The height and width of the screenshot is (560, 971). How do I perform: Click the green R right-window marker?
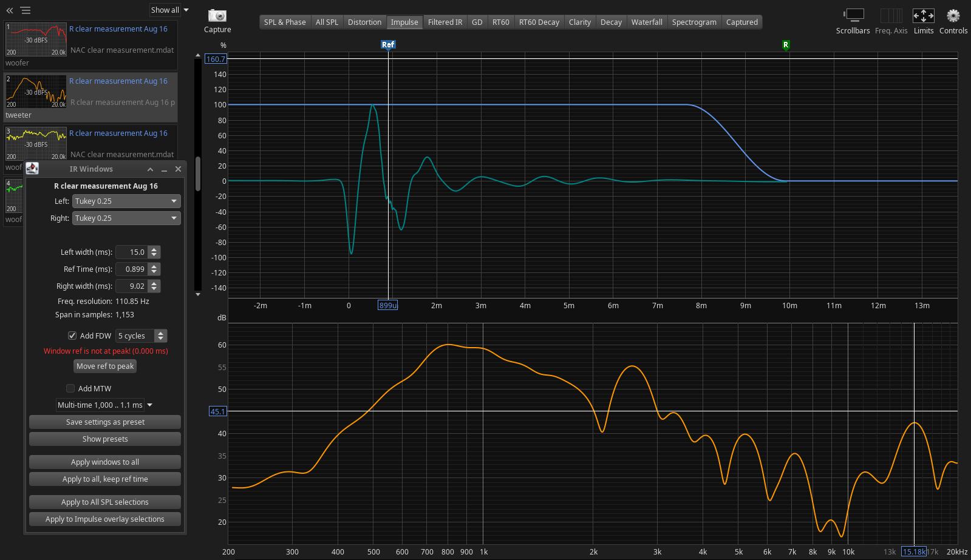click(x=786, y=44)
